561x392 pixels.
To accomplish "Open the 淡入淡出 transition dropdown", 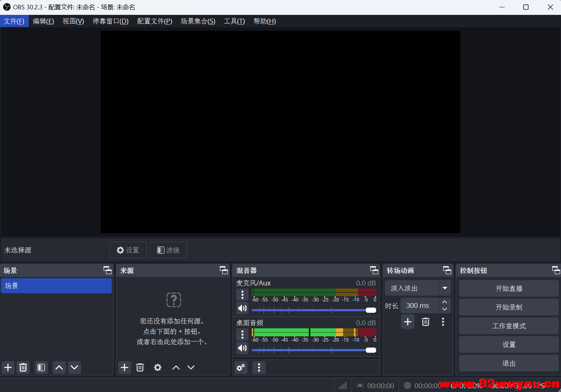I will [445, 288].
